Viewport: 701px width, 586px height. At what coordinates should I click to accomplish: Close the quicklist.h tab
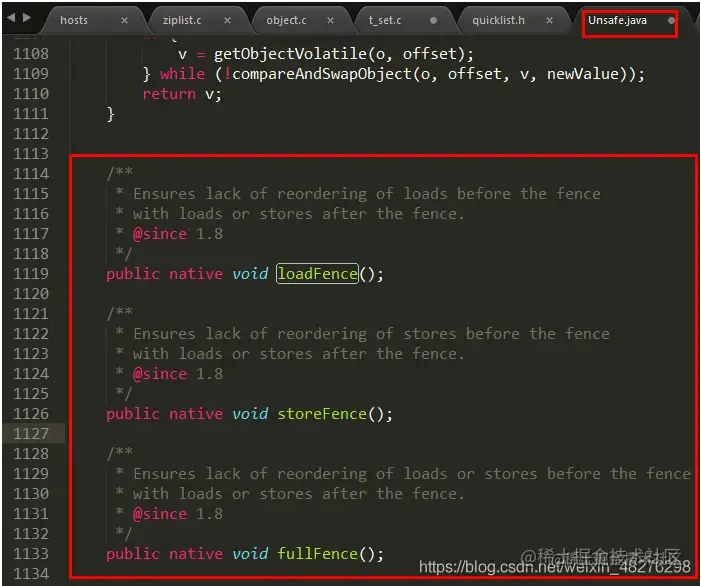pos(549,21)
